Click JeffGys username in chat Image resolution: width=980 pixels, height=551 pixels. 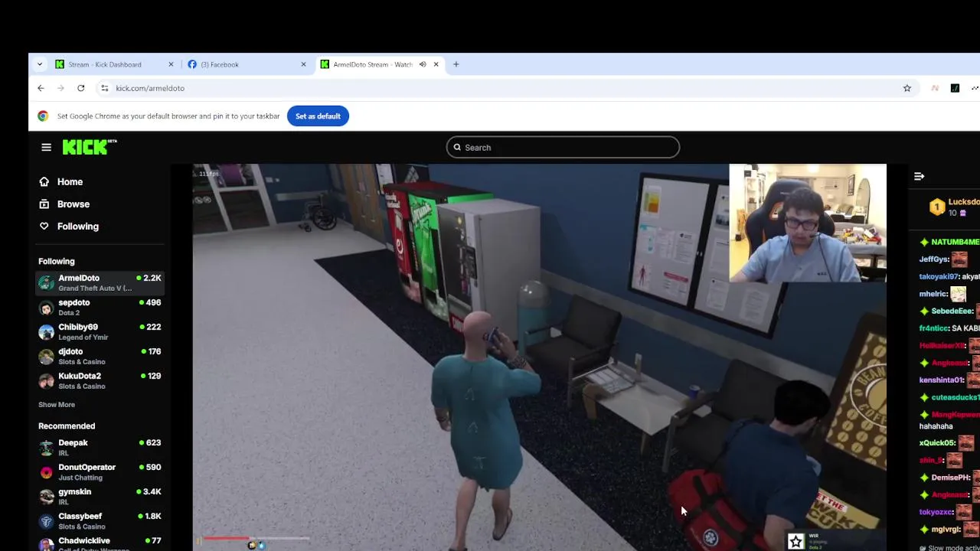click(934, 259)
